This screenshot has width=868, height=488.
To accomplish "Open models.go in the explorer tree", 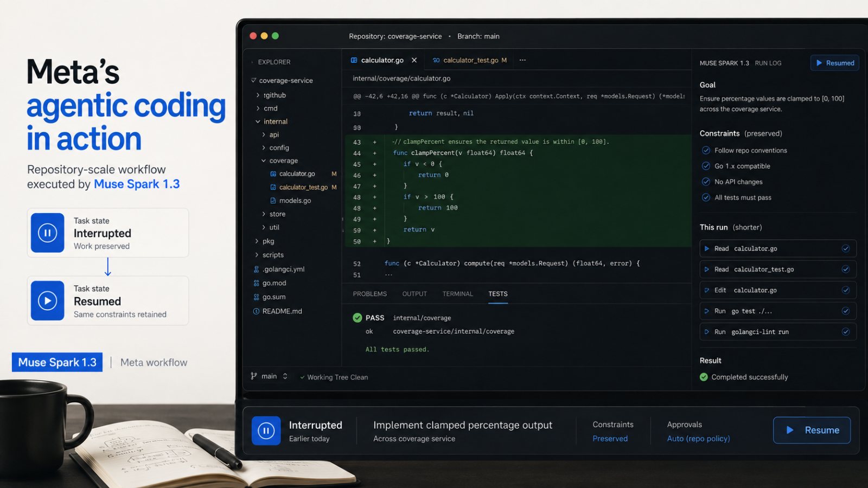I will pos(295,201).
